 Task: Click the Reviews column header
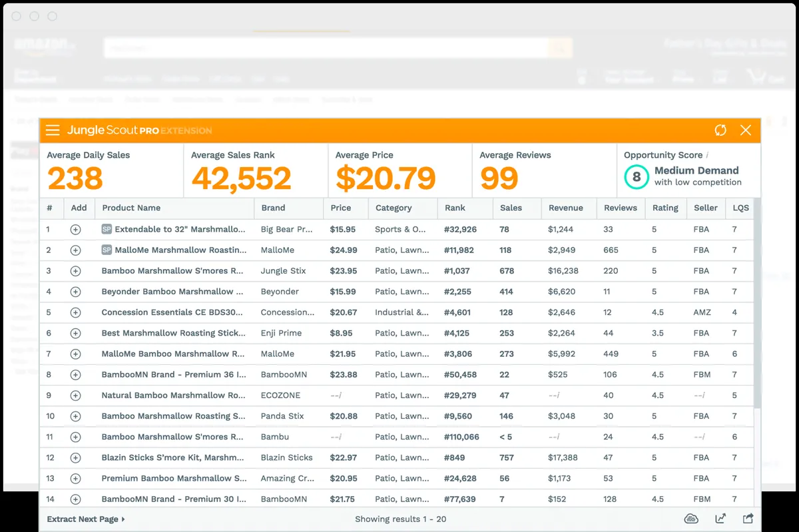[x=621, y=208]
